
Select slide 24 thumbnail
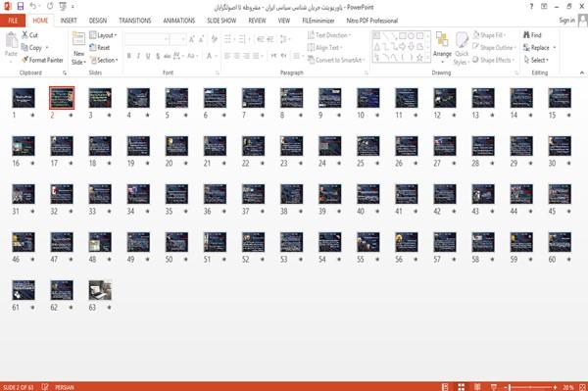click(329, 146)
